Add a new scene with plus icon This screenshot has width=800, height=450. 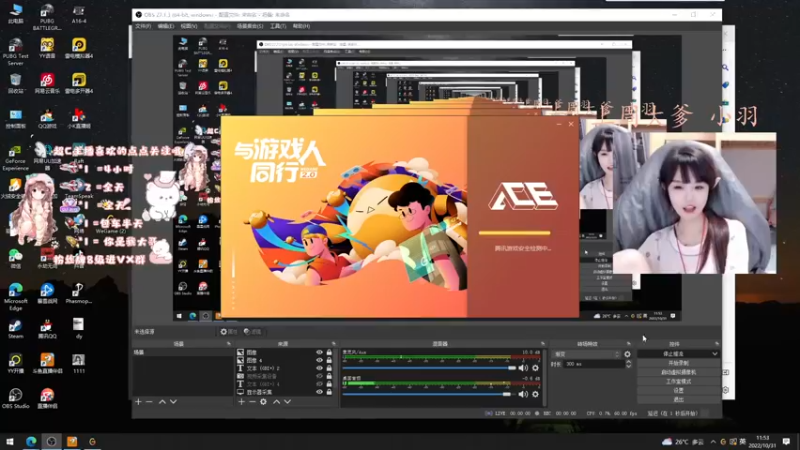pyautogui.click(x=138, y=402)
